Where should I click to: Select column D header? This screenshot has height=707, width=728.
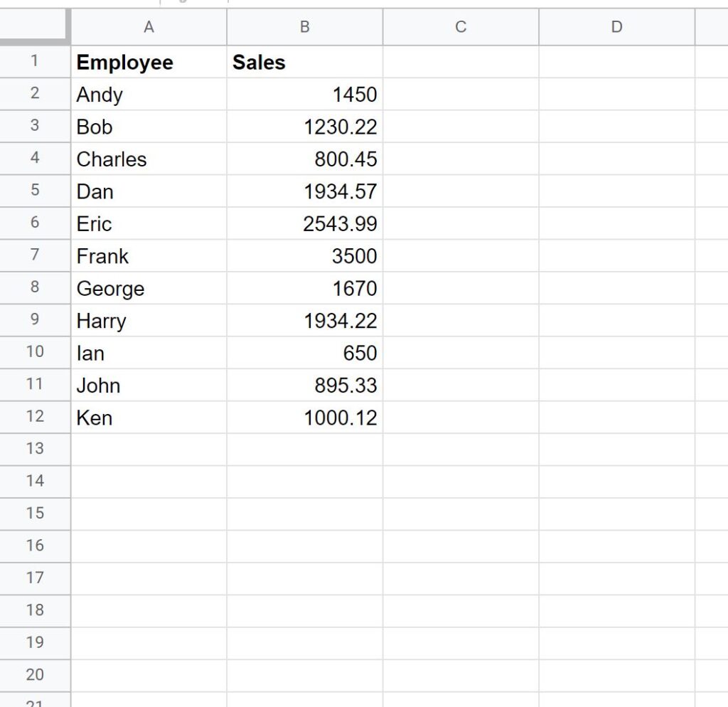[x=616, y=27]
